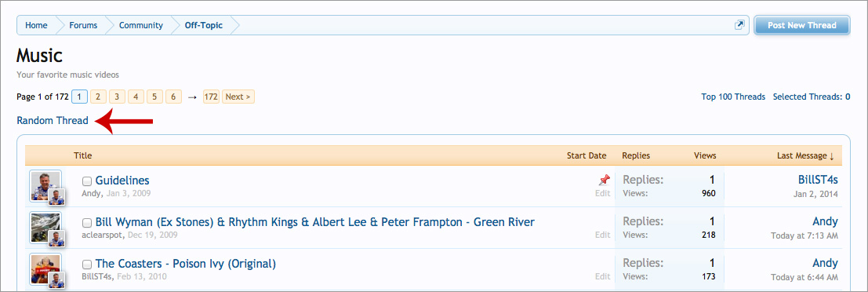
Task: Edit the Guidelines thread inline
Action: pos(602,193)
